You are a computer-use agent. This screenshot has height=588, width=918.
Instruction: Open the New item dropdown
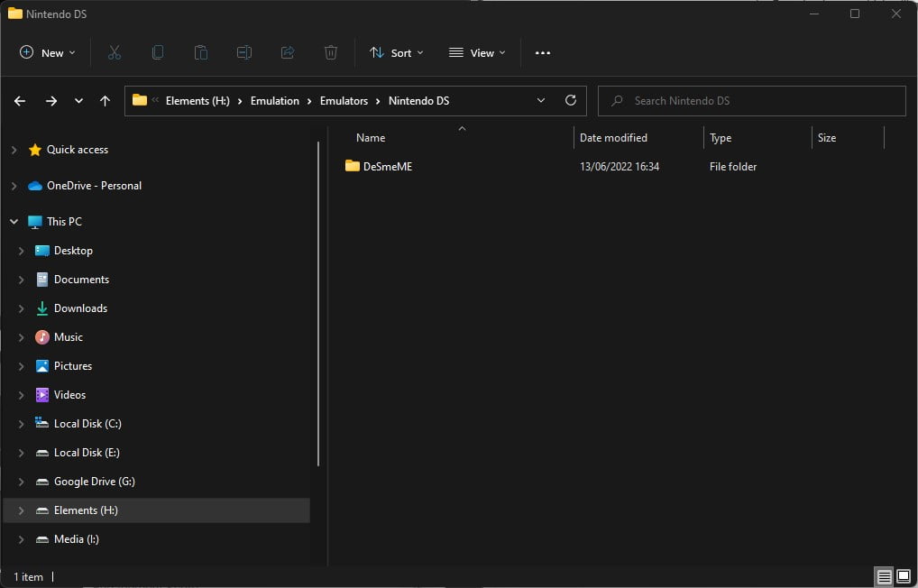click(48, 52)
